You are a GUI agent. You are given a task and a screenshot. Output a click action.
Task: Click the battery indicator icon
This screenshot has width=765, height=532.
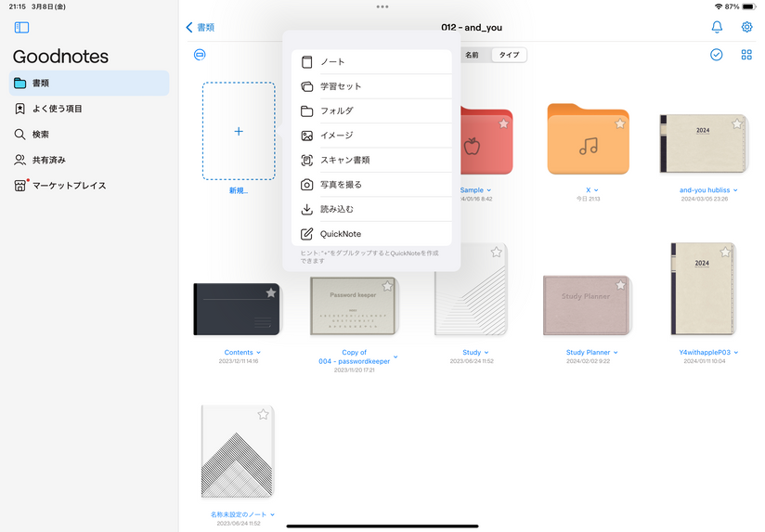pyautogui.click(x=748, y=6)
